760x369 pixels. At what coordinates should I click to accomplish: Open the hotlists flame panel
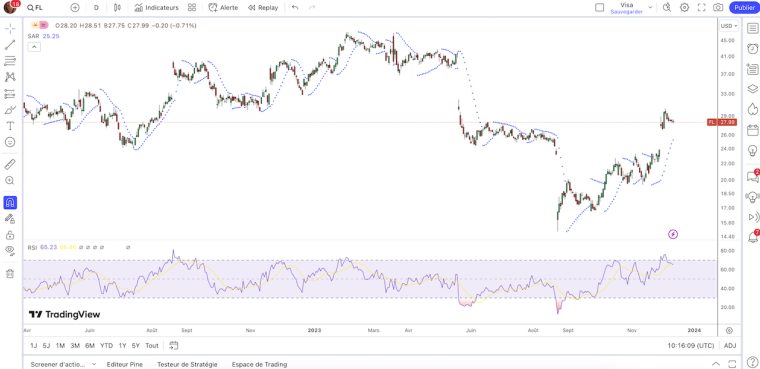752,109
